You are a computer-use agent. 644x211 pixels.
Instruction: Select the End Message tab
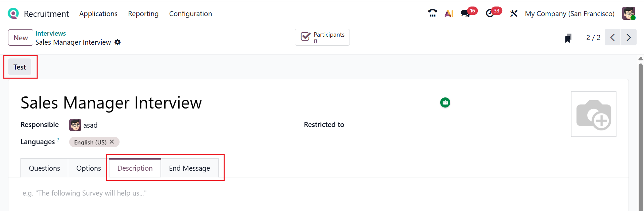189,168
